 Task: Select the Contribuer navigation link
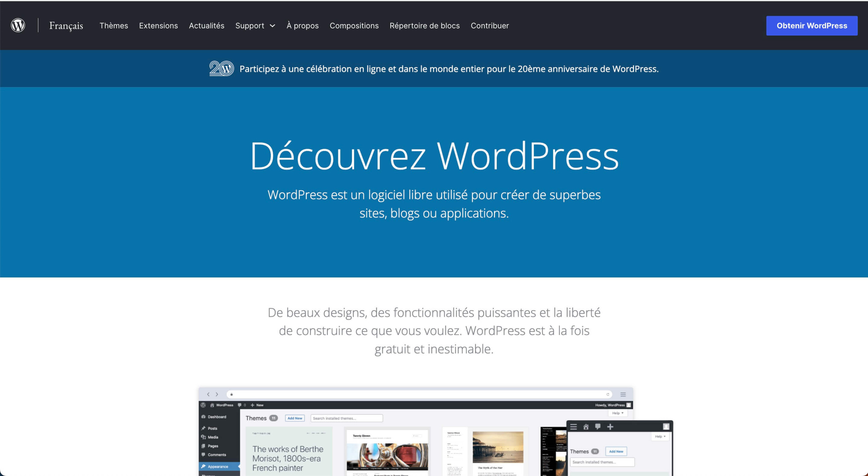[490, 26]
